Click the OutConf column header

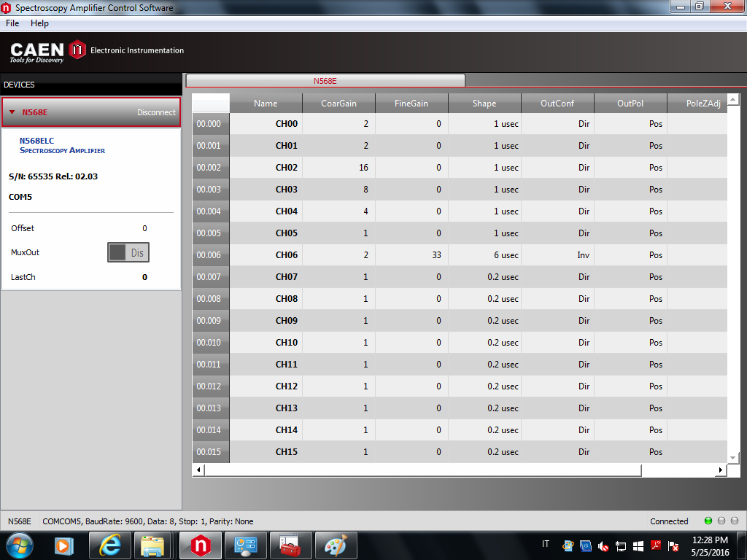(557, 104)
